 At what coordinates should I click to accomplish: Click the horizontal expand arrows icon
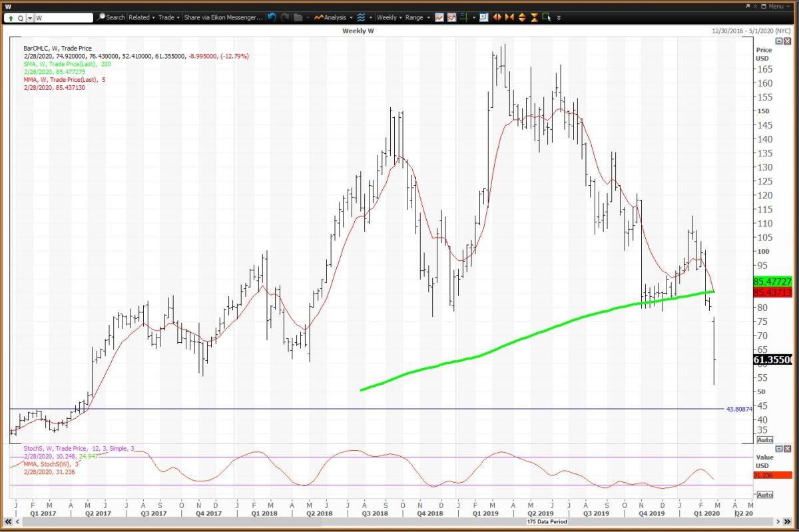[x=497, y=17]
